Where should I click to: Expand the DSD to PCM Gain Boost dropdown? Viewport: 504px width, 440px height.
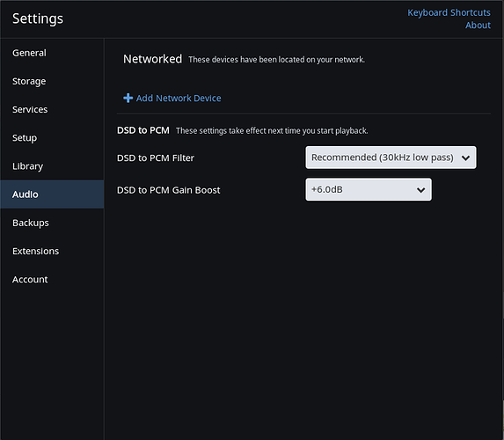pos(369,190)
